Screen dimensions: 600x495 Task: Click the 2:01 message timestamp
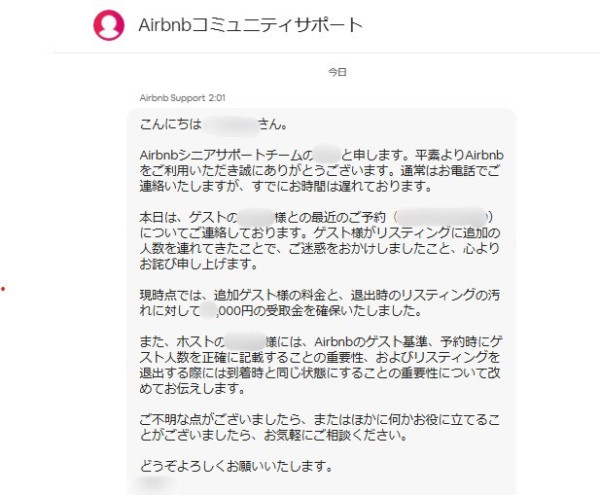tap(216, 98)
